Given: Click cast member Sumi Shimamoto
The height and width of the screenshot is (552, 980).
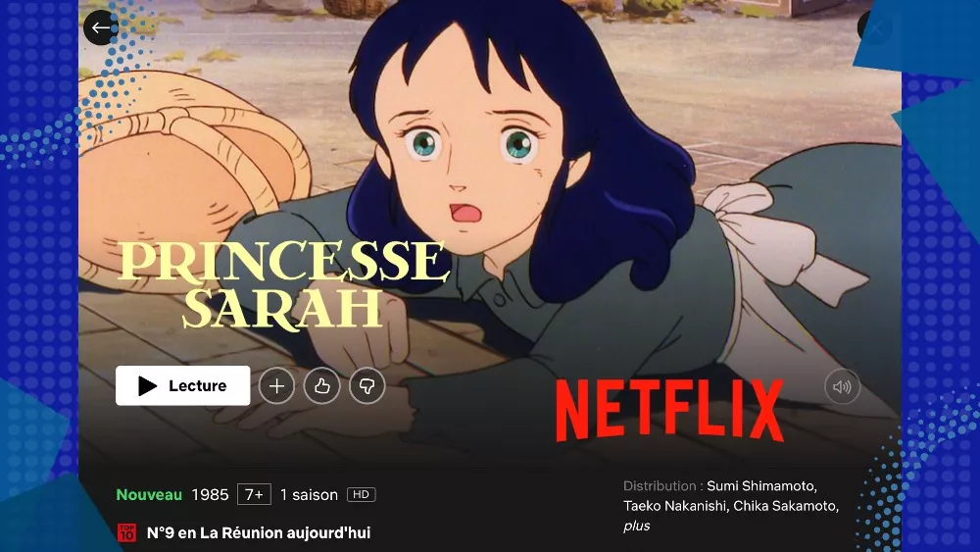Looking at the screenshot, I should click(x=761, y=485).
